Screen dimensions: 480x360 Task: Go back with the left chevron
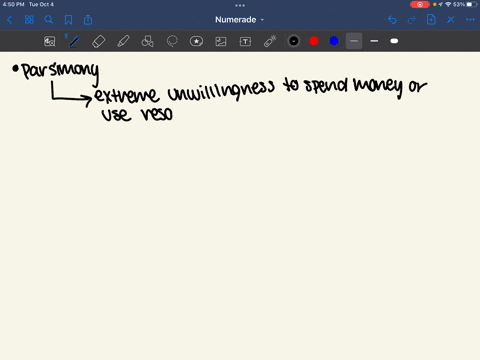pyautogui.click(x=10, y=20)
